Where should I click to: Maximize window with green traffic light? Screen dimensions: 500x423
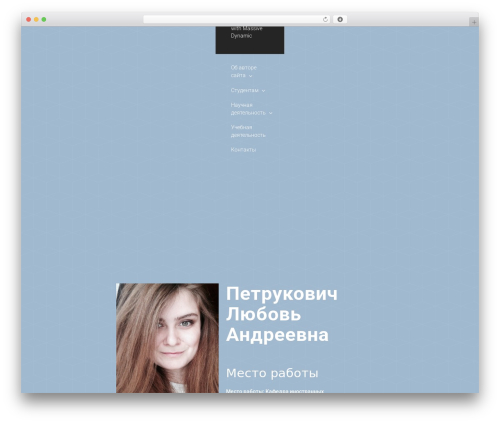pos(44,20)
